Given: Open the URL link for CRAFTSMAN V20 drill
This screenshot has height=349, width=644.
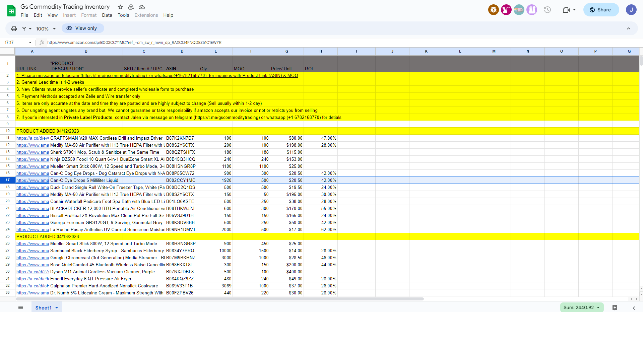Looking at the screenshot, I should (x=33, y=138).
